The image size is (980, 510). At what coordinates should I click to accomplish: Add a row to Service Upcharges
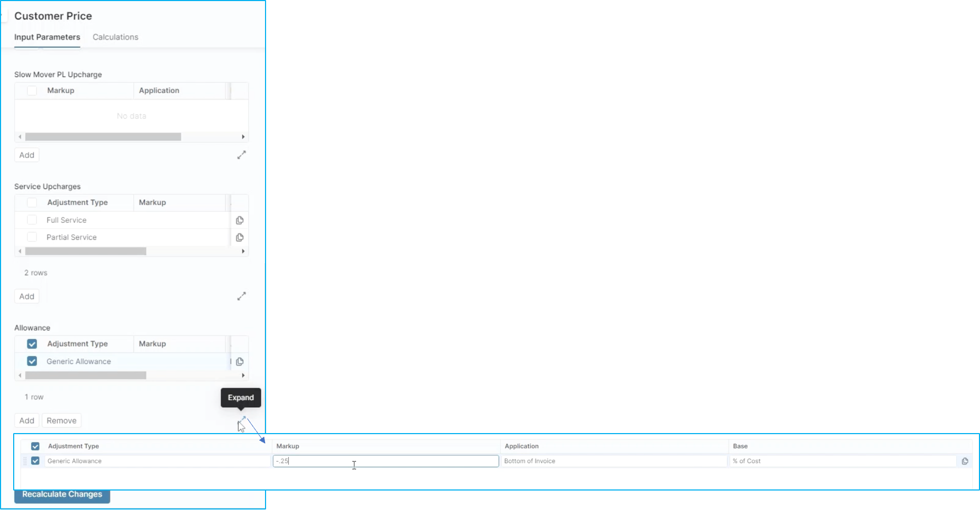tap(27, 296)
